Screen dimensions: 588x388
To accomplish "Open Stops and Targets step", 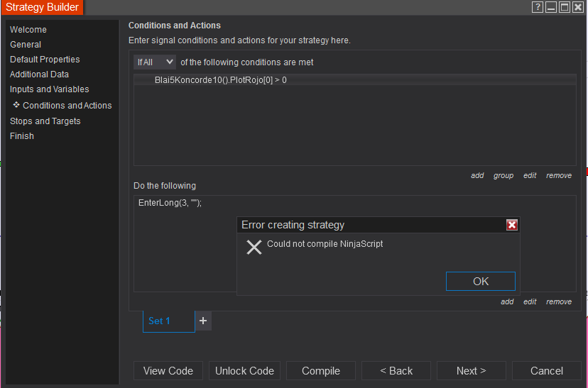I will click(x=45, y=121).
